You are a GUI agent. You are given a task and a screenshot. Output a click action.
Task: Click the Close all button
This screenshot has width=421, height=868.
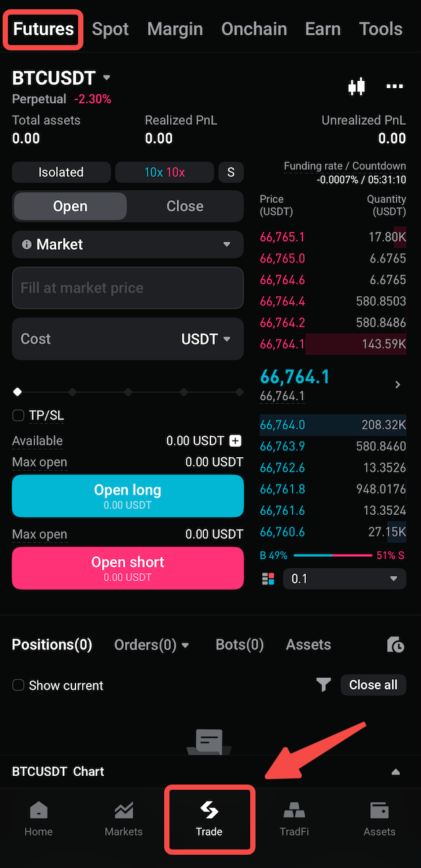tap(373, 685)
